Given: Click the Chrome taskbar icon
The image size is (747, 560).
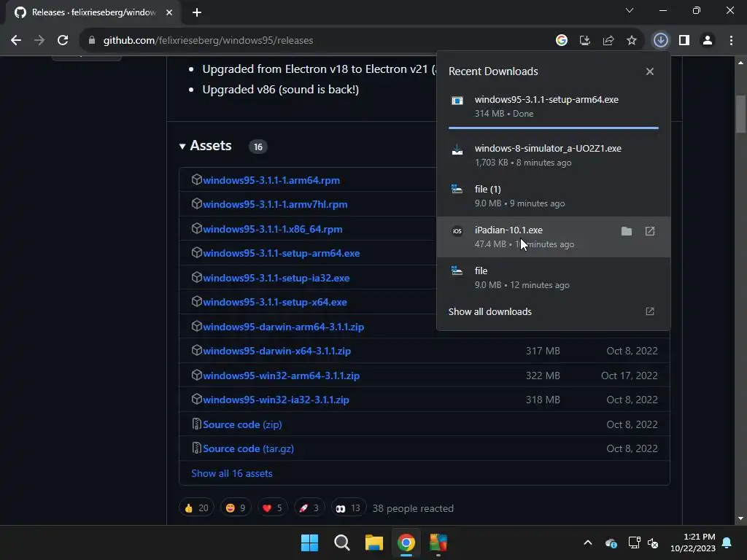Looking at the screenshot, I should click(x=406, y=542).
